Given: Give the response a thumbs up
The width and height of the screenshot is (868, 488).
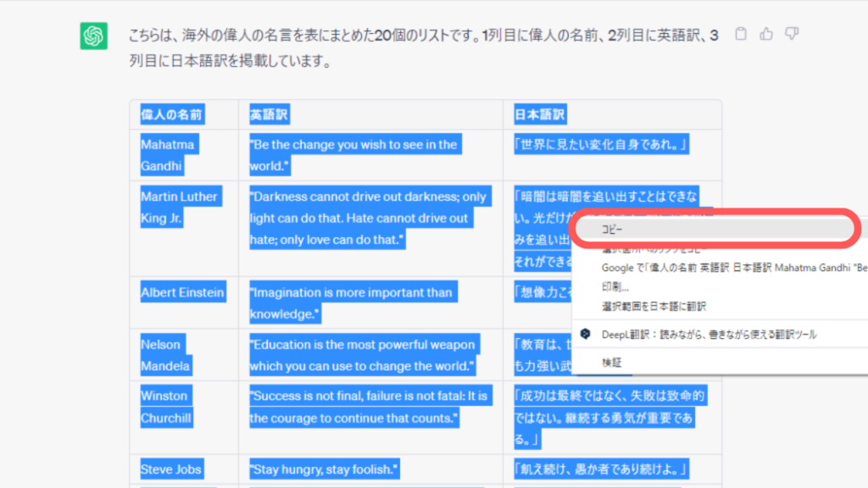Looking at the screenshot, I should coord(766,35).
